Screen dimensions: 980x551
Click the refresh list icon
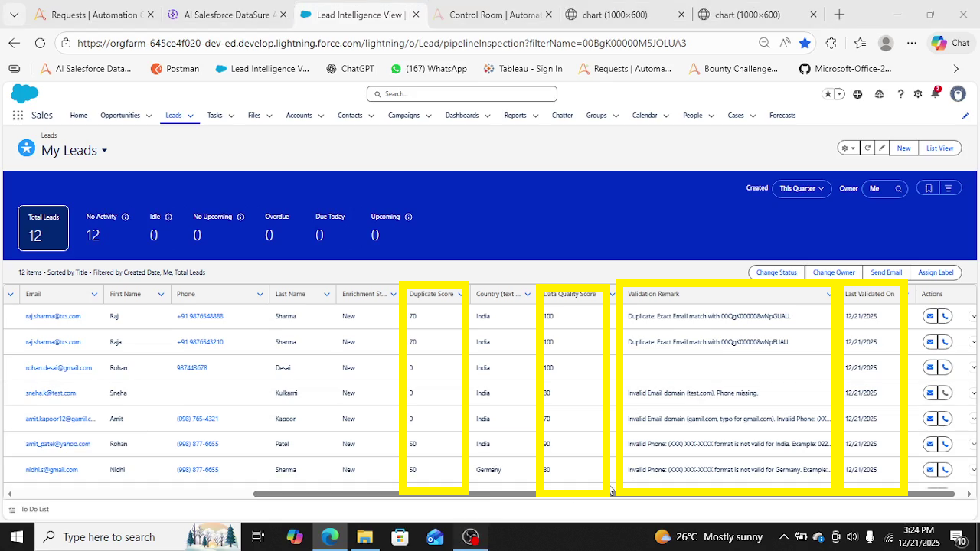pos(867,148)
